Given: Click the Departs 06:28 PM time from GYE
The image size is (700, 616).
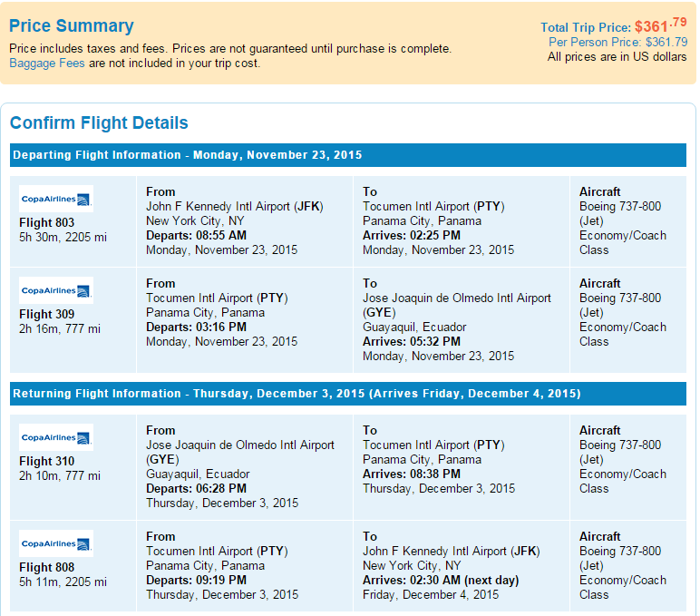Looking at the screenshot, I should point(197,488).
